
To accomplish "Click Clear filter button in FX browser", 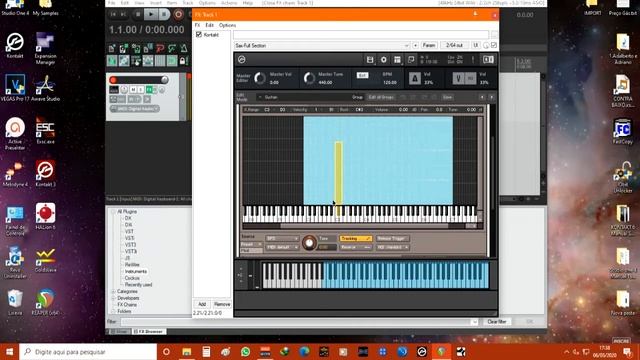I will click(497, 322).
